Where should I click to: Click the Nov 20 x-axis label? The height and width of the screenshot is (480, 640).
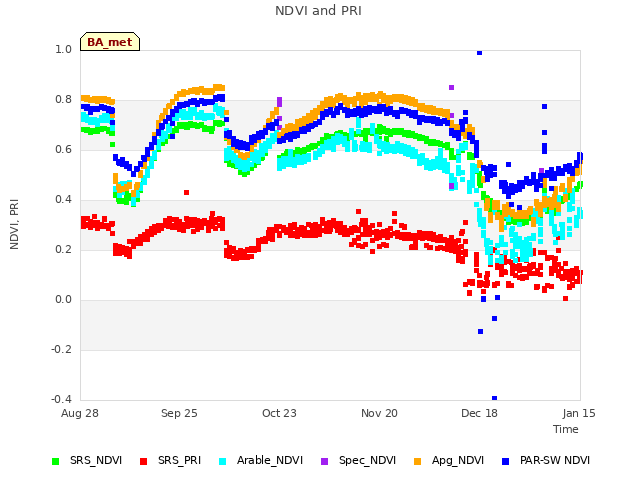[x=379, y=413]
